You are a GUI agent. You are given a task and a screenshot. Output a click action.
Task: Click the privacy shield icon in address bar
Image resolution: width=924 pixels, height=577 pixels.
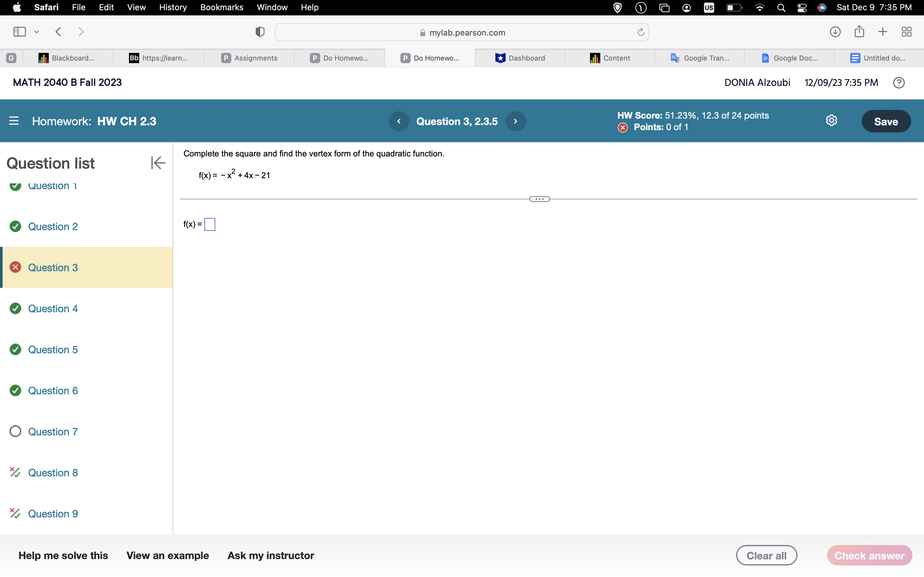pos(259,32)
